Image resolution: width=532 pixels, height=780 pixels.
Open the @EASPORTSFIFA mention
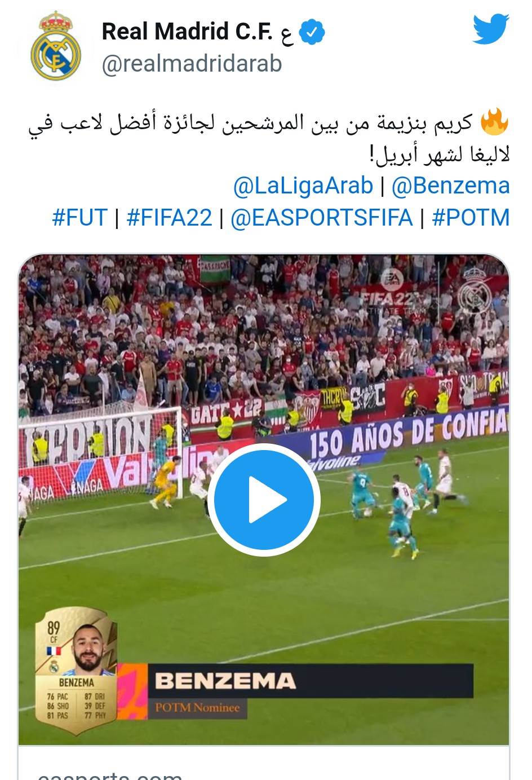tap(322, 217)
